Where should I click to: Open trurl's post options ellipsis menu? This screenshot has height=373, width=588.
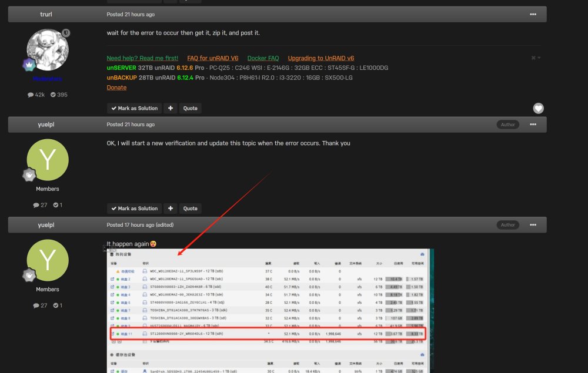click(x=533, y=14)
